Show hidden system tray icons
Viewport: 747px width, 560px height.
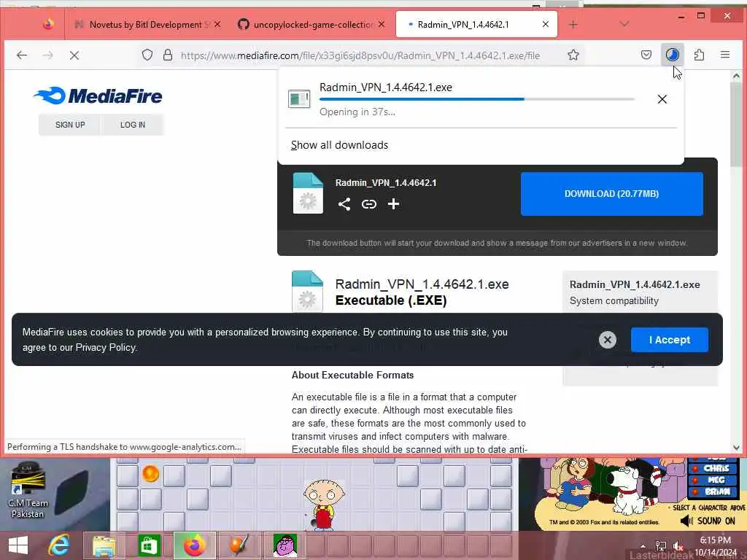pos(643,546)
